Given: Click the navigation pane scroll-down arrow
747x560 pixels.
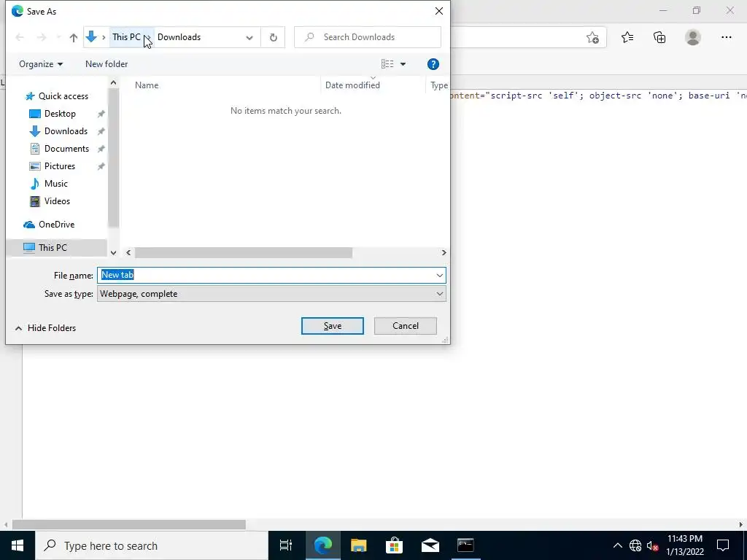Looking at the screenshot, I should tap(113, 253).
